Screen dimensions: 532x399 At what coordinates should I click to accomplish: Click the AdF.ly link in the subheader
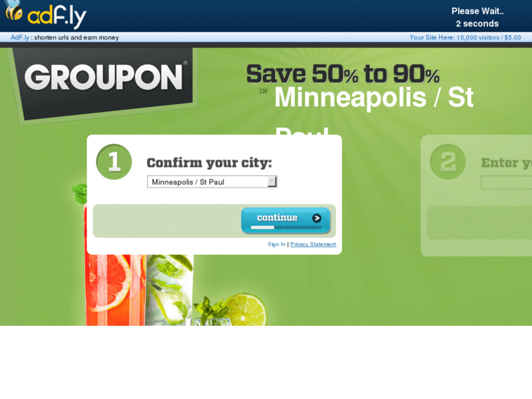20,37
